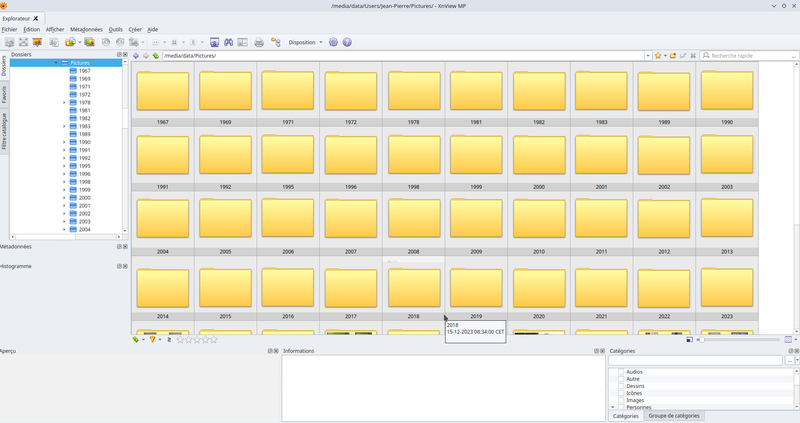Open settings gear icon in toolbar

334,43
